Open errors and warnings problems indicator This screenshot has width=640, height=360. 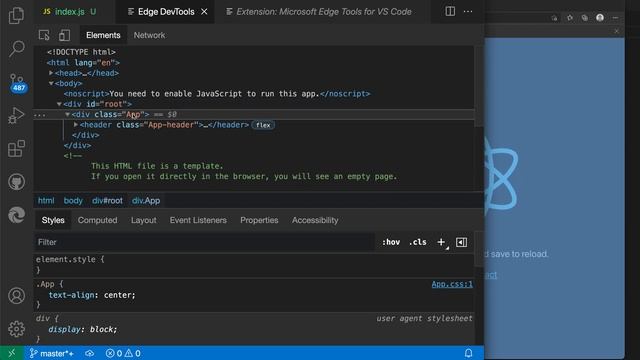pyautogui.click(x=123, y=353)
